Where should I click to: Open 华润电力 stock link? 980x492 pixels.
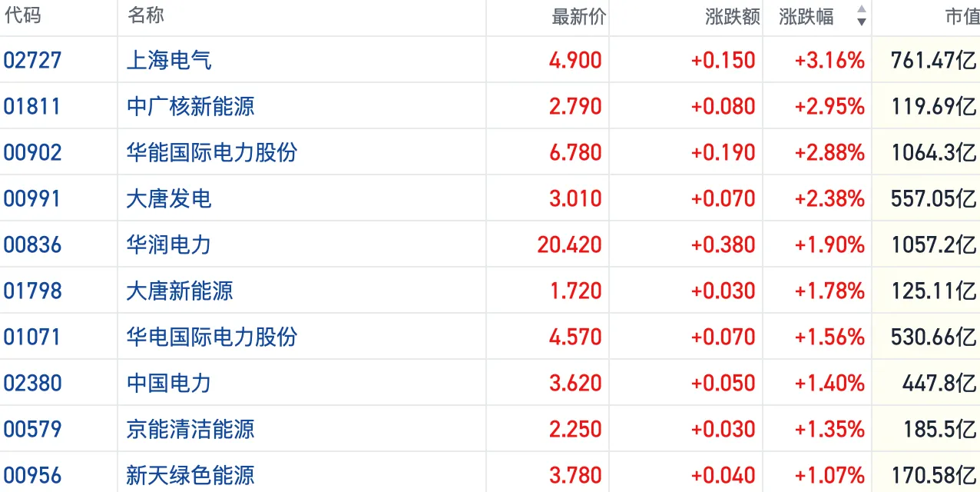(169, 244)
